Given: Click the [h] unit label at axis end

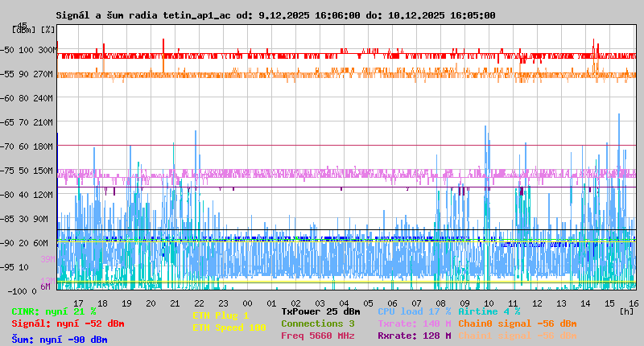Looking at the screenshot, I should 626,311.
